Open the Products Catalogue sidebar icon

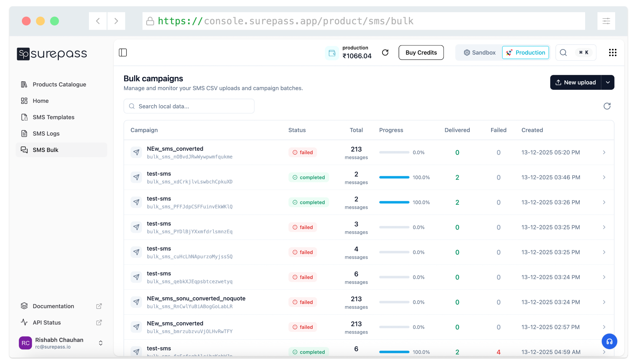[24, 84]
